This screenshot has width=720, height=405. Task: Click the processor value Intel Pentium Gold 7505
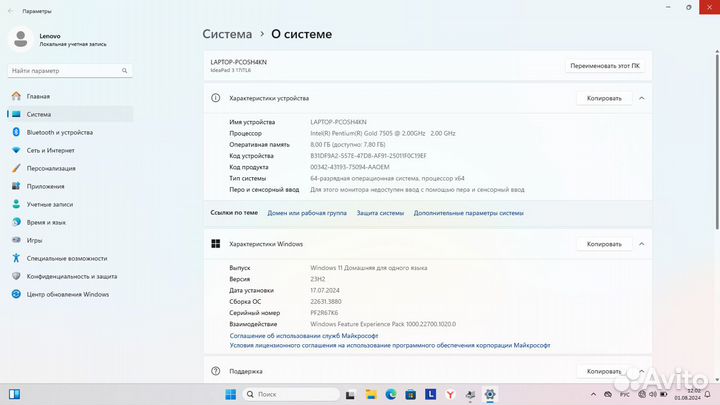[x=382, y=133]
